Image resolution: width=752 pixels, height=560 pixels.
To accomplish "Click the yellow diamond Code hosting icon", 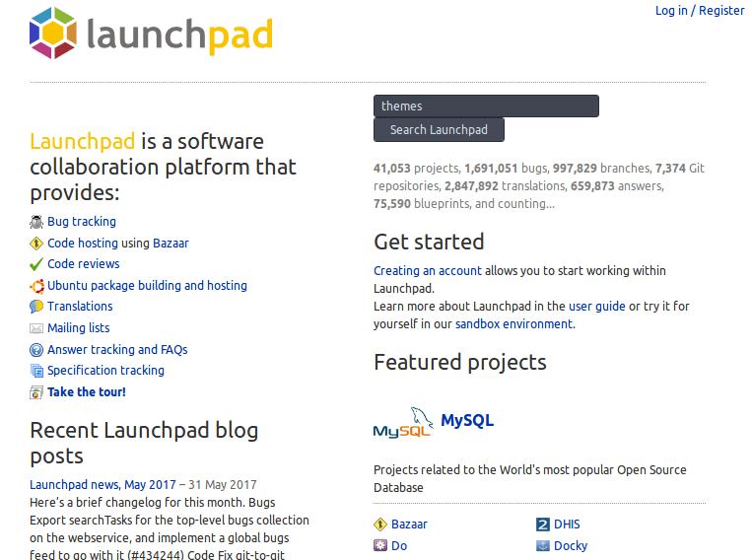I will point(36,244).
